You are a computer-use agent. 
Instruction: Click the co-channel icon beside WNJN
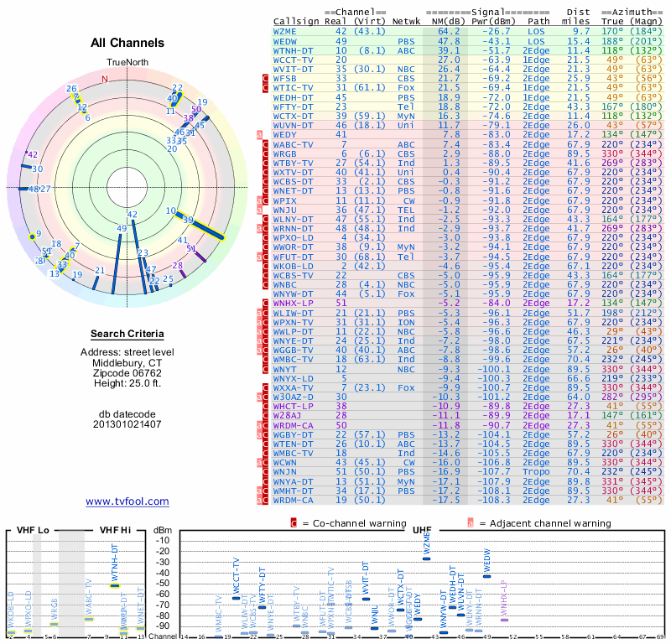(265, 471)
